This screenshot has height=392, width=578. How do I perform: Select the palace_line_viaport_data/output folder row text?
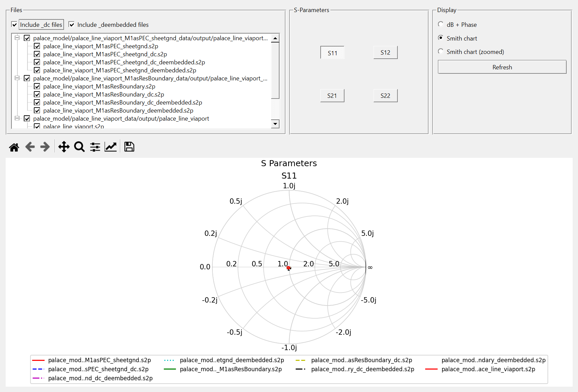click(121, 119)
